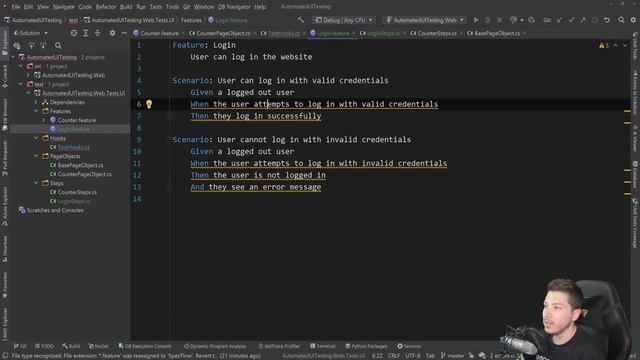Open the Refactor menu

point(106,7)
